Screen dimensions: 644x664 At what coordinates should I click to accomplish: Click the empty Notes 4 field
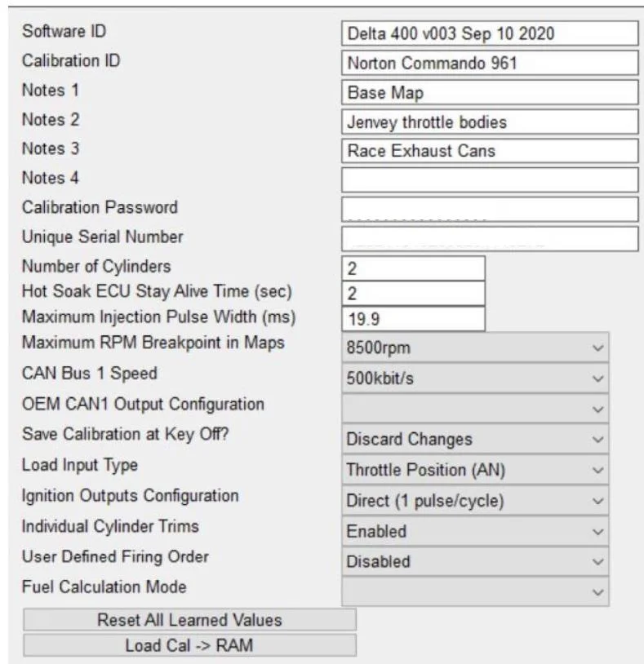pyautogui.click(x=489, y=179)
